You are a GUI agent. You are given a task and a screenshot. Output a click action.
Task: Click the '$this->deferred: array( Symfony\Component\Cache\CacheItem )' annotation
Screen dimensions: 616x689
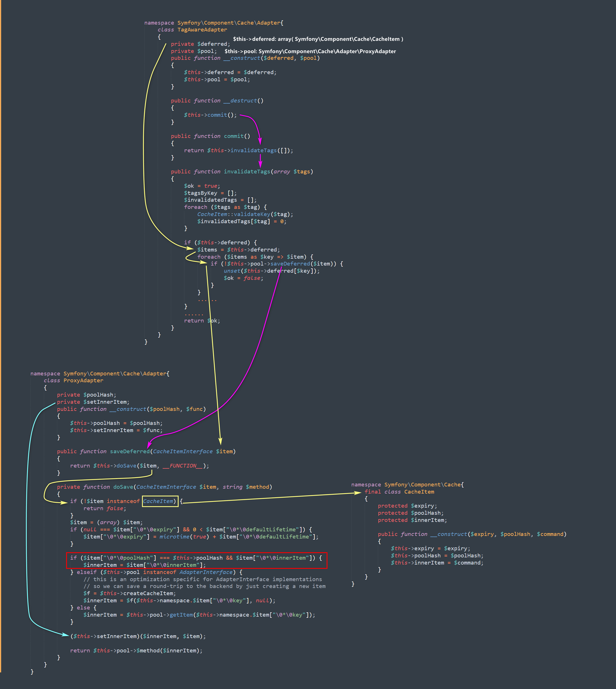click(x=318, y=39)
